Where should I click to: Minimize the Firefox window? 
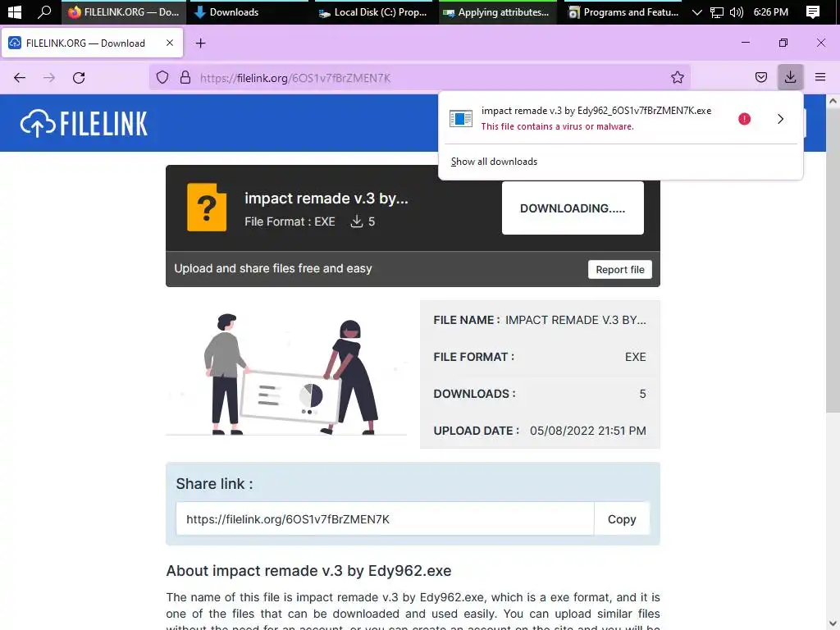745,43
